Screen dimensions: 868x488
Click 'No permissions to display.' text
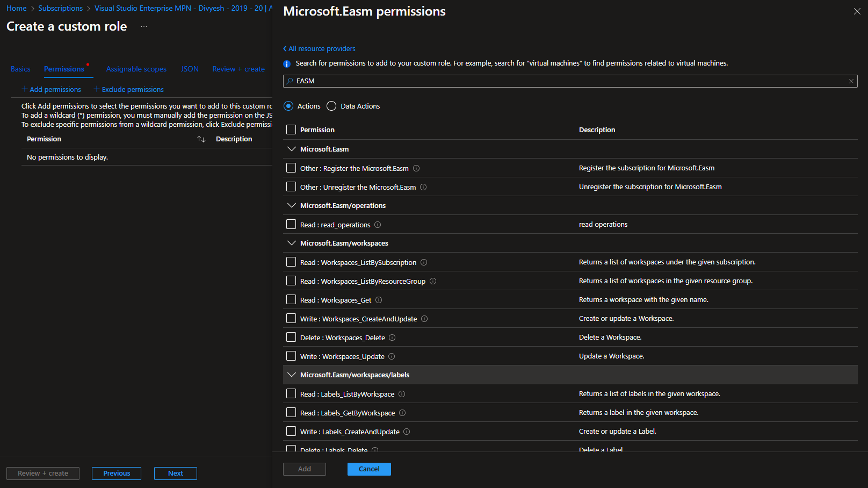[x=68, y=157]
